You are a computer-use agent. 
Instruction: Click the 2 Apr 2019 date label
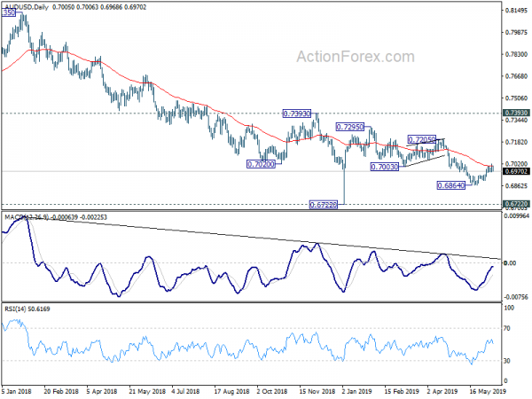coord(442,391)
